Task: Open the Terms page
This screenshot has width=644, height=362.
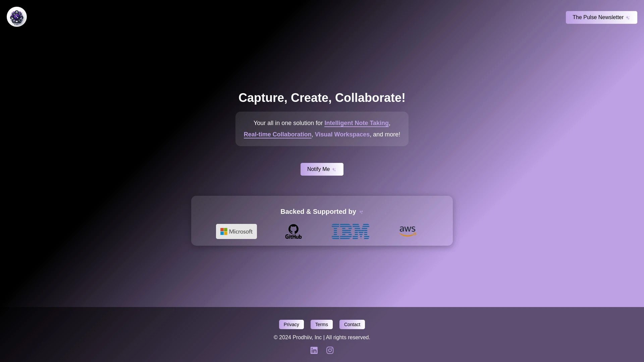Action: coord(321,324)
